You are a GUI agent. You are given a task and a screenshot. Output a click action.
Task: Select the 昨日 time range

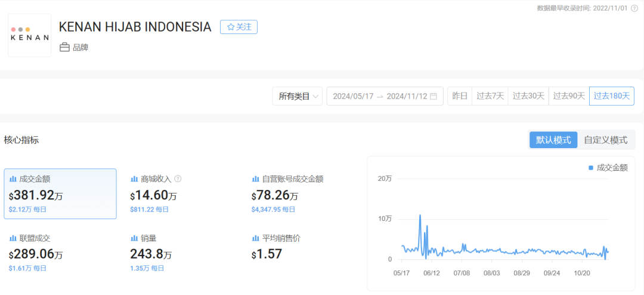(x=460, y=96)
